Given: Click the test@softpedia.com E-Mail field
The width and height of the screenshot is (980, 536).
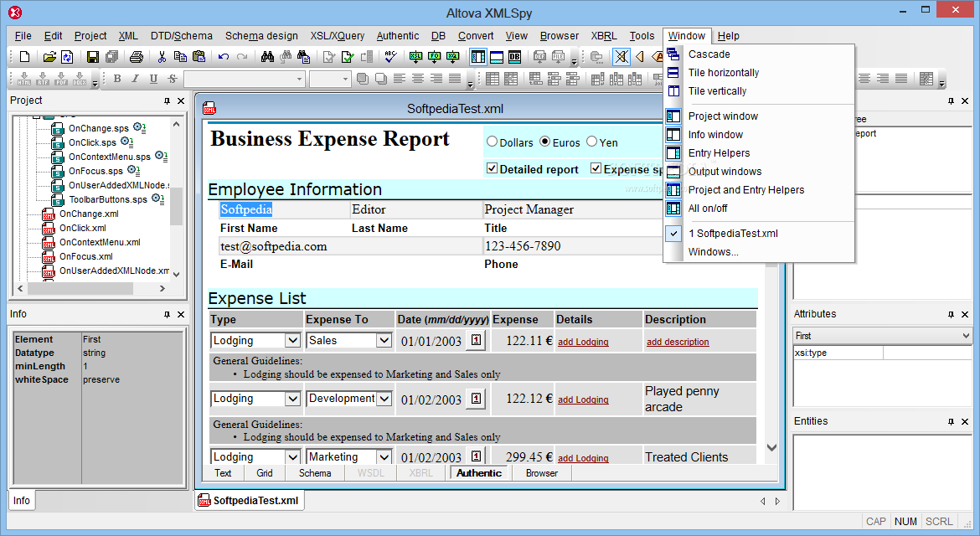Looking at the screenshot, I should [350, 246].
